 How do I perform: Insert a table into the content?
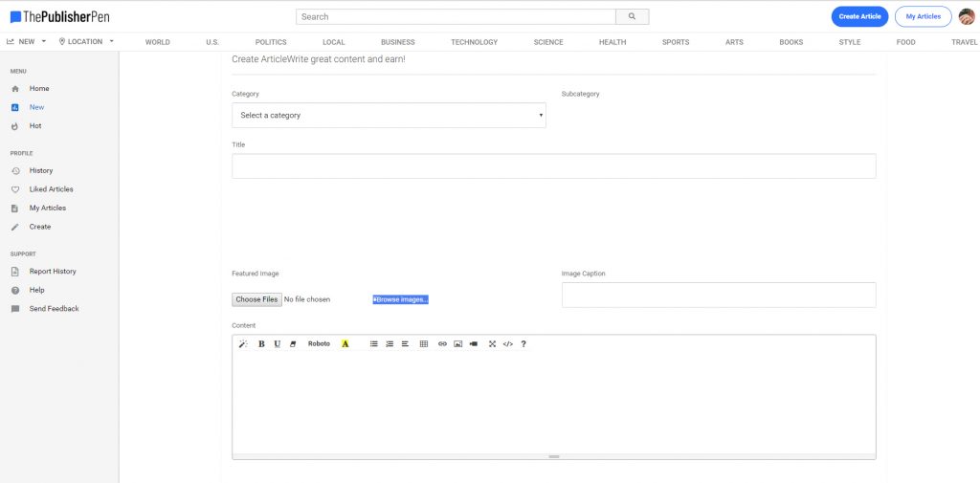click(424, 343)
